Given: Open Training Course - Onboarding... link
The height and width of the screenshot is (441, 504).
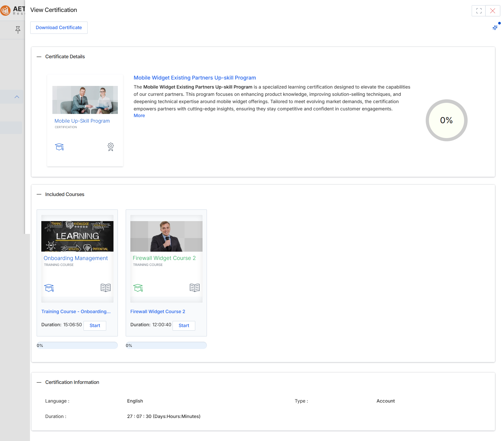Looking at the screenshot, I should [x=76, y=312].
